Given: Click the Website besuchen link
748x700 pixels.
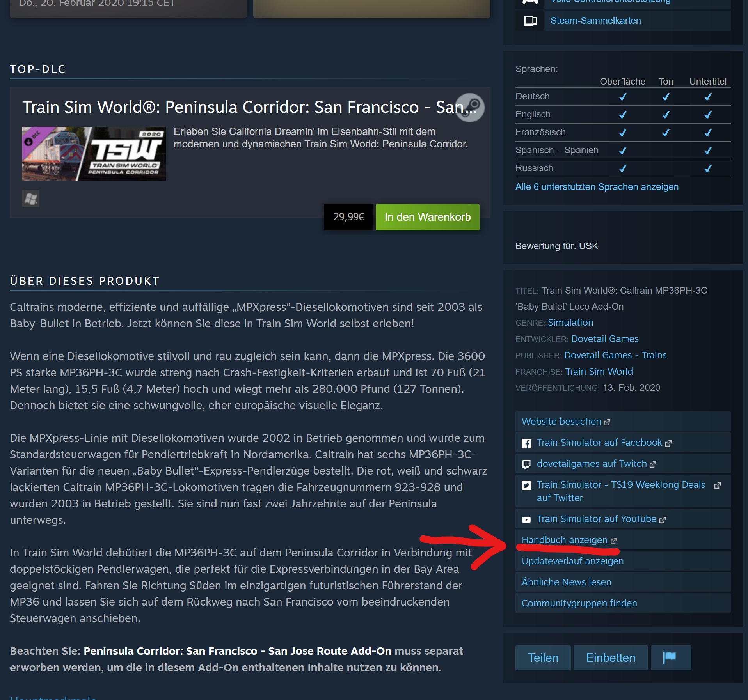Looking at the screenshot, I should tap(561, 421).
